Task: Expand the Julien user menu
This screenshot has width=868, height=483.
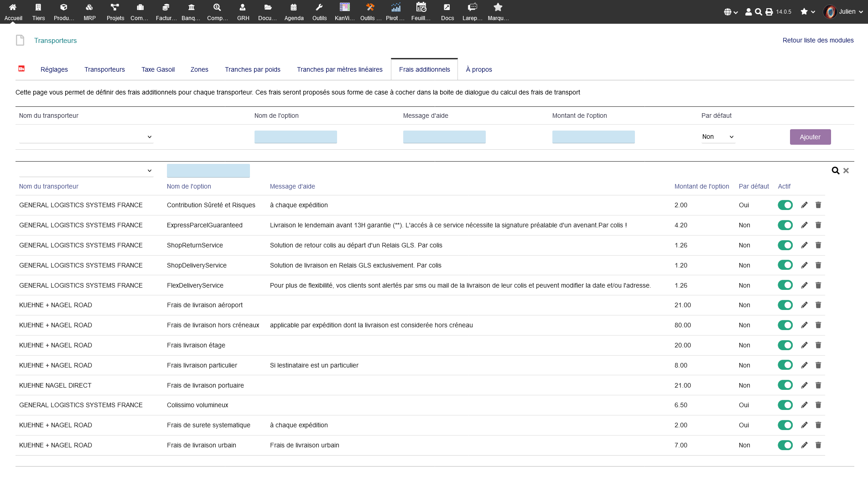Action: click(844, 12)
